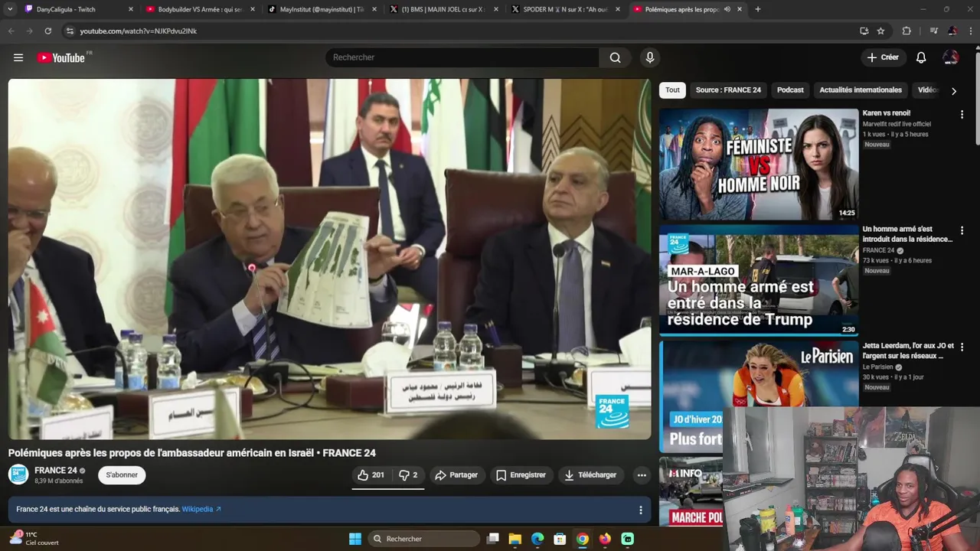The height and width of the screenshot is (551, 980).
Task: Dislike the video with thumbs down
Action: (x=408, y=475)
